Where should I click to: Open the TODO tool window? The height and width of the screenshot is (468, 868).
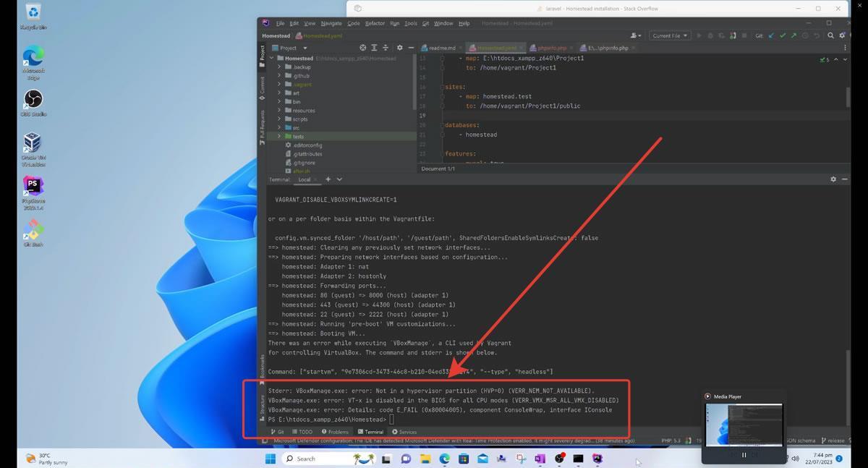click(302, 432)
